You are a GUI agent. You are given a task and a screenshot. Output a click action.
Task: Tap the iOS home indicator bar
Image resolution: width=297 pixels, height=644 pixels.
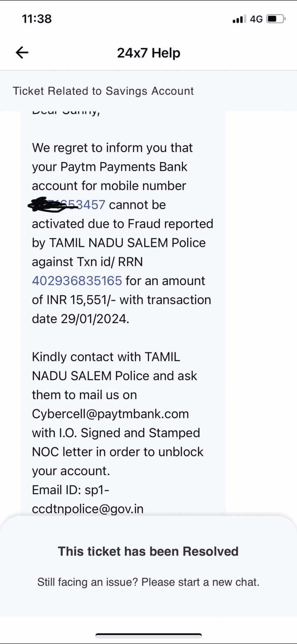(148, 635)
